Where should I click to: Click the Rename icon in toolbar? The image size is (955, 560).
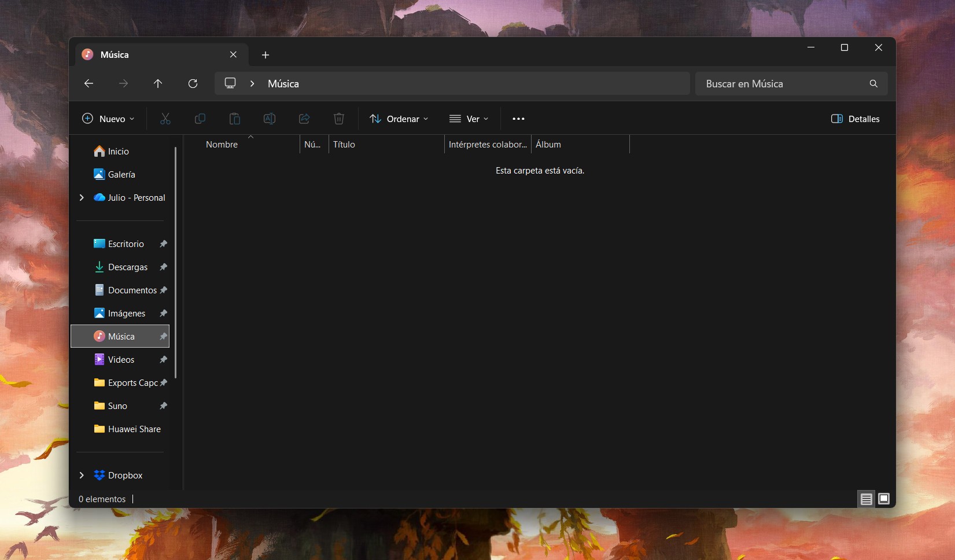270,119
